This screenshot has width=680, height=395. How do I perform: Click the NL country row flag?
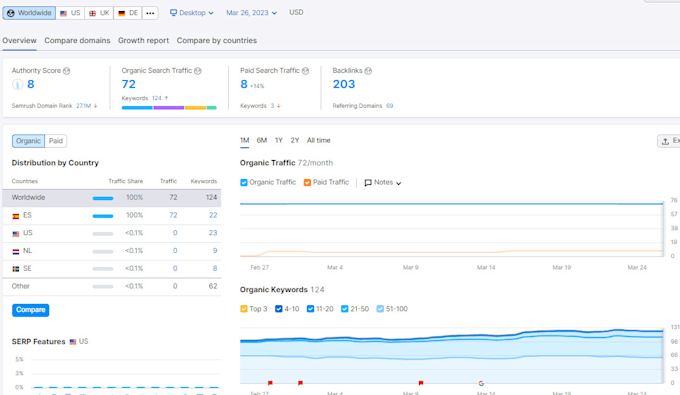click(x=16, y=251)
